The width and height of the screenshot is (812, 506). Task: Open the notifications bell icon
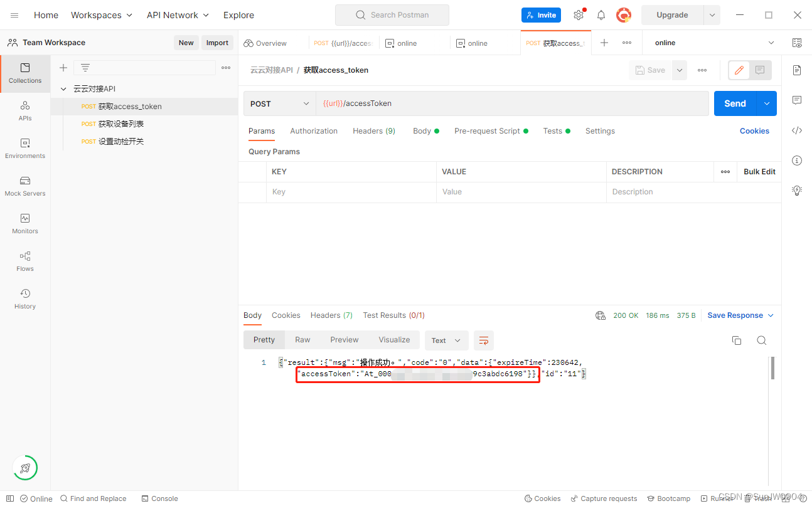(x=601, y=15)
